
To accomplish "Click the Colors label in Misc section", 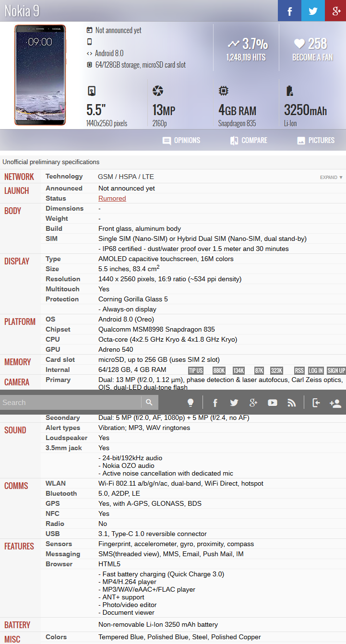I will pyautogui.click(x=56, y=637).
